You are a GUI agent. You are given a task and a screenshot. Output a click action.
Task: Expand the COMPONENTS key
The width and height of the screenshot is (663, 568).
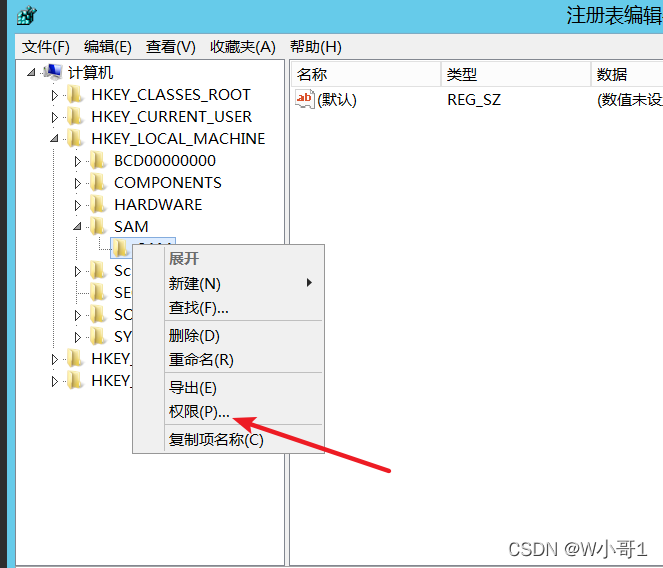[x=77, y=183]
